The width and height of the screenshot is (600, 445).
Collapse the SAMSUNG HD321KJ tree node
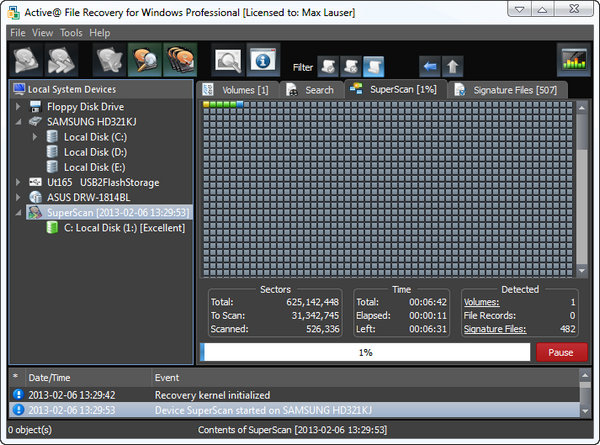pos(20,121)
